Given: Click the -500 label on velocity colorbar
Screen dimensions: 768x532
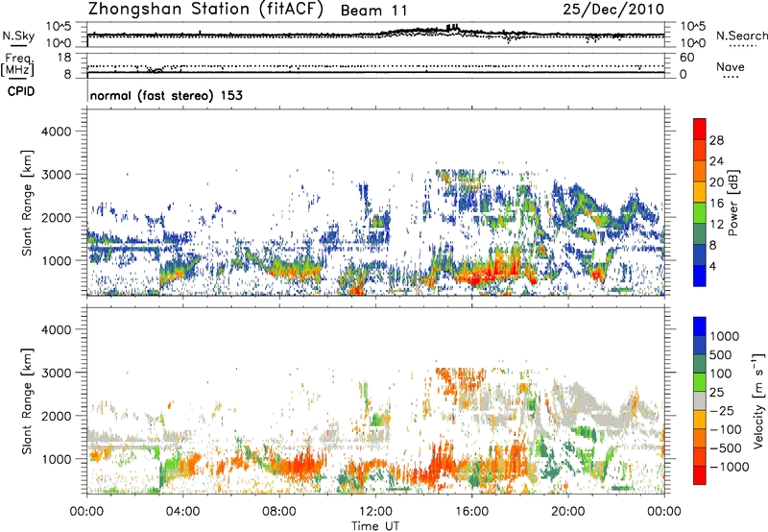Looking at the screenshot, I should coord(726,447).
